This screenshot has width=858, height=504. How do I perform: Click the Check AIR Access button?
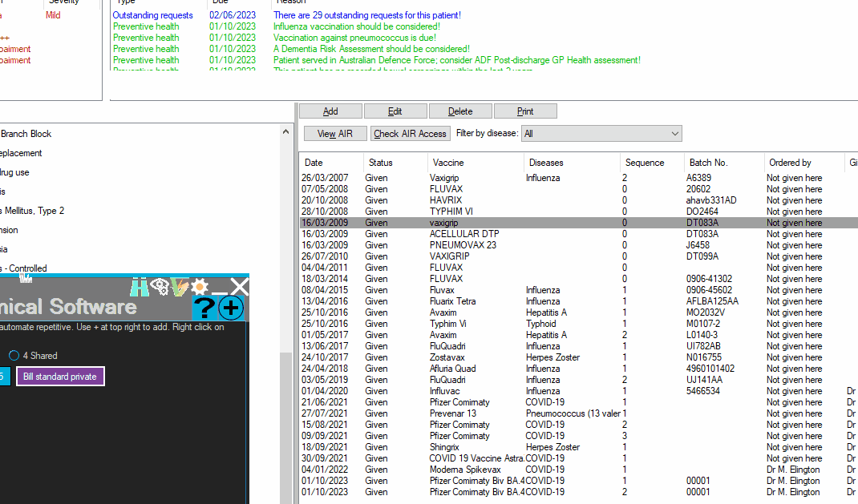click(410, 133)
